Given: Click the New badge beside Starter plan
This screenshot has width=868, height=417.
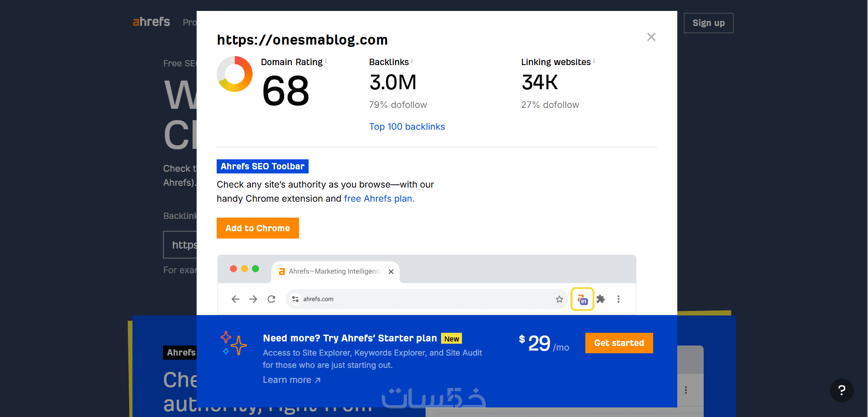Looking at the screenshot, I should [x=452, y=339].
